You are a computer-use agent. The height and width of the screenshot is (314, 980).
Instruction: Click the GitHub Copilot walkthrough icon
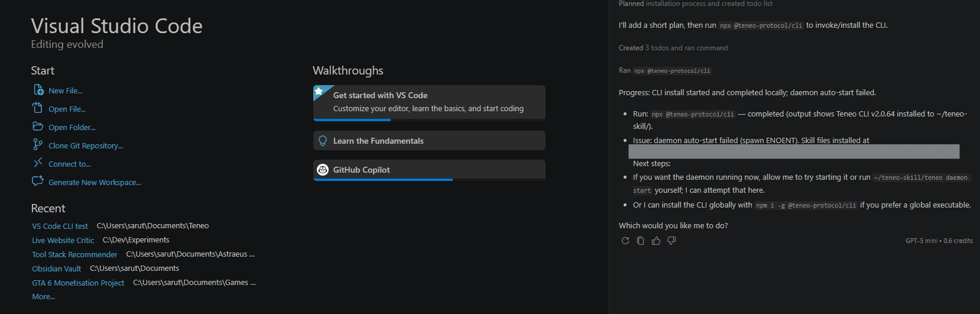coord(323,170)
